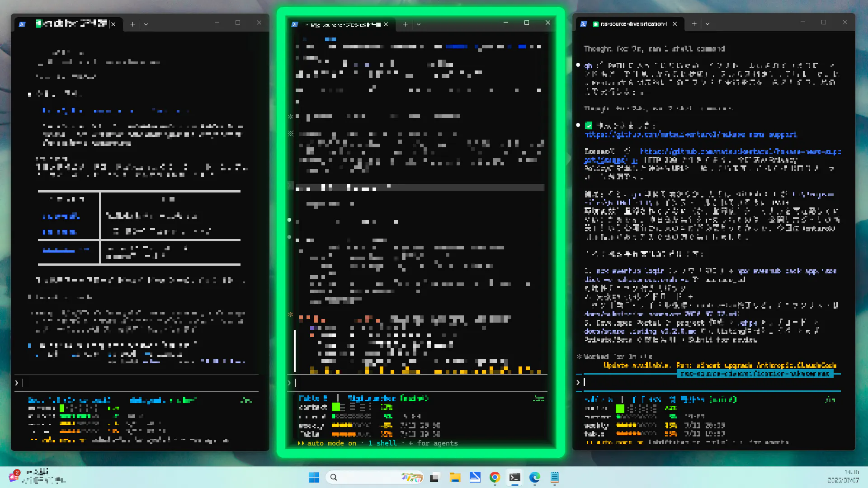
Task: Open a new tab in the left terminal window
Action: tap(132, 24)
